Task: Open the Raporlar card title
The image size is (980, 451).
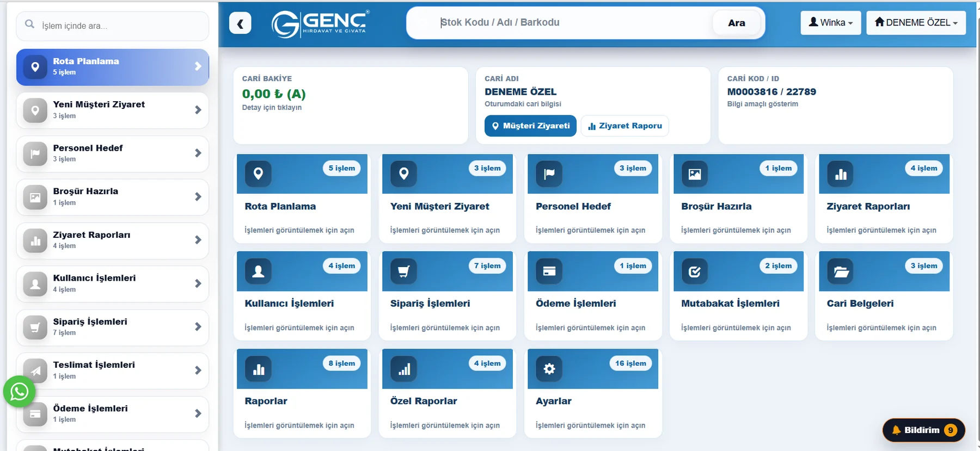Action: tap(266, 401)
